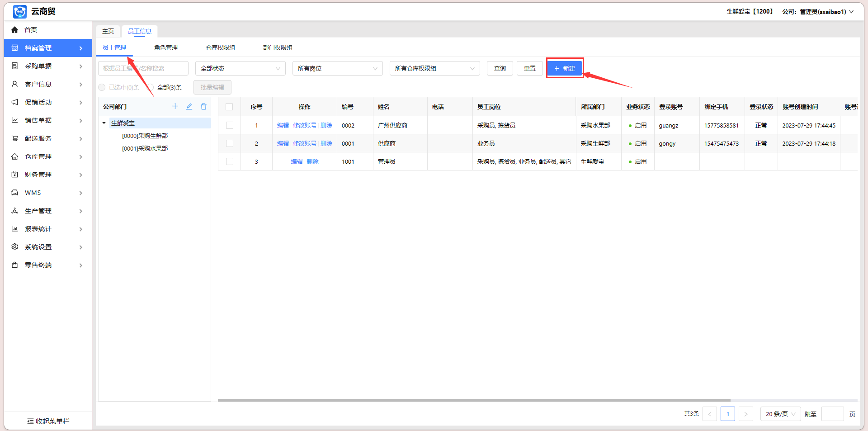Viewport: 868px width, 431px height.
Task: Open the 全部状态 dropdown
Action: pyautogui.click(x=241, y=68)
